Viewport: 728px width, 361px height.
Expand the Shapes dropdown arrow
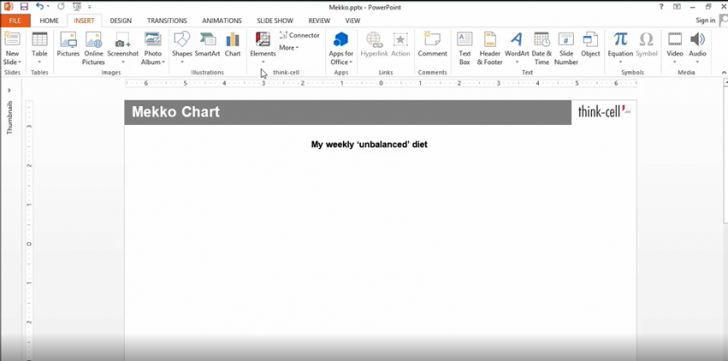point(182,62)
